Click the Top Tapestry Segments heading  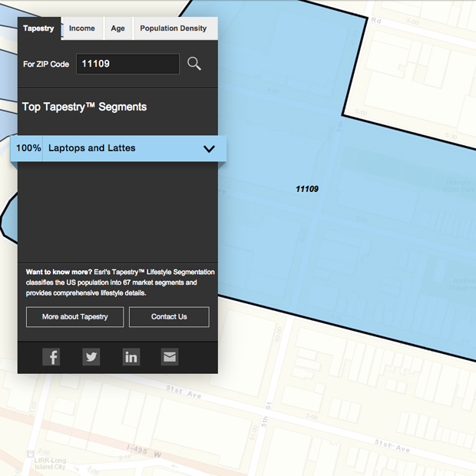84,107
